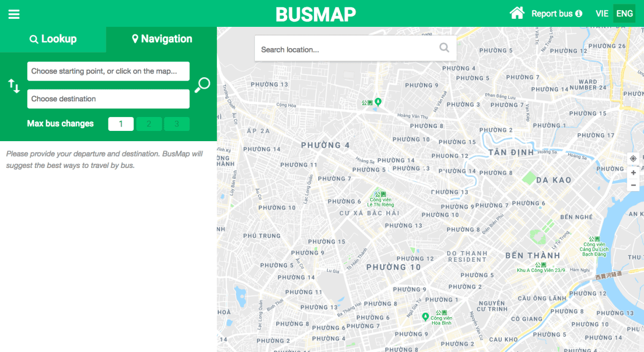Set max bus changes to 2
The image size is (644, 352).
tap(149, 124)
